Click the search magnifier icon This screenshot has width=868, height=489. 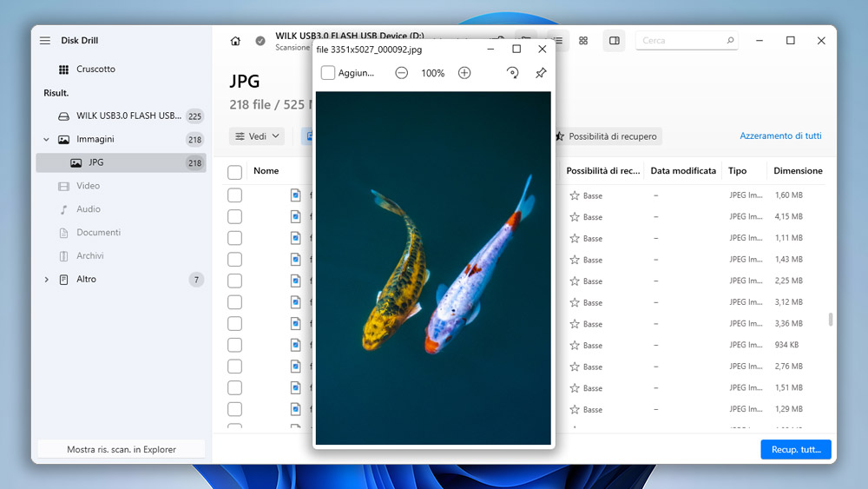pos(730,41)
